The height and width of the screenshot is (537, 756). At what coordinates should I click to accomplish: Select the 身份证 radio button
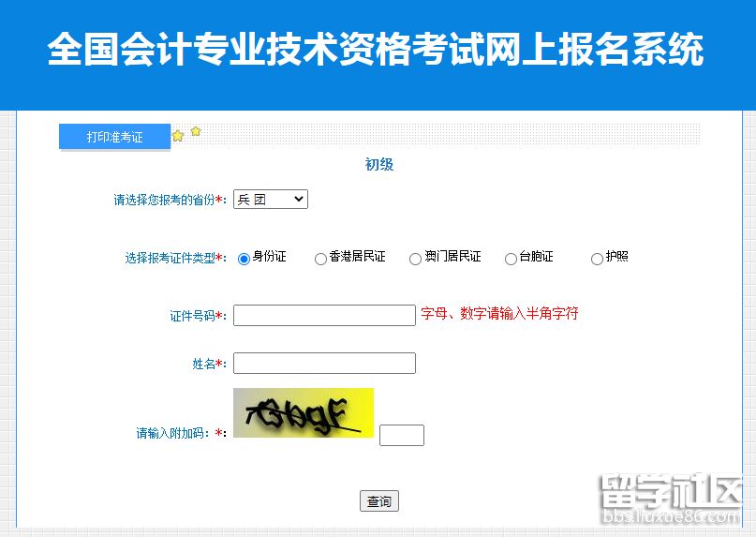click(x=244, y=259)
